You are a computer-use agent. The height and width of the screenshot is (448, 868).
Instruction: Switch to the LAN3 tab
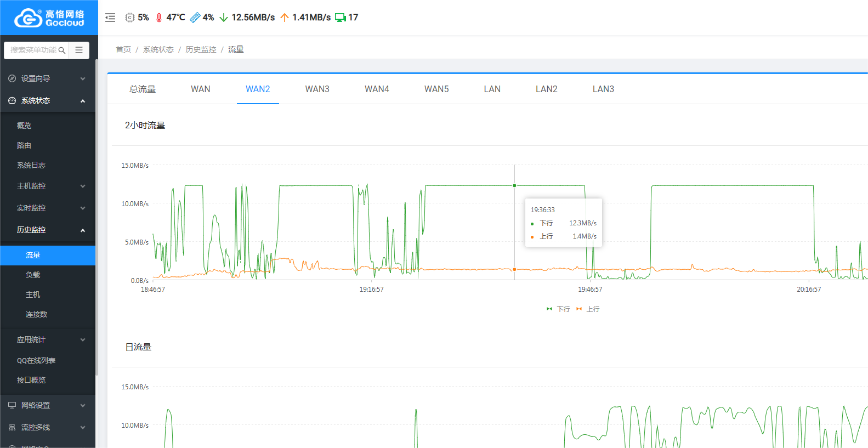603,89
